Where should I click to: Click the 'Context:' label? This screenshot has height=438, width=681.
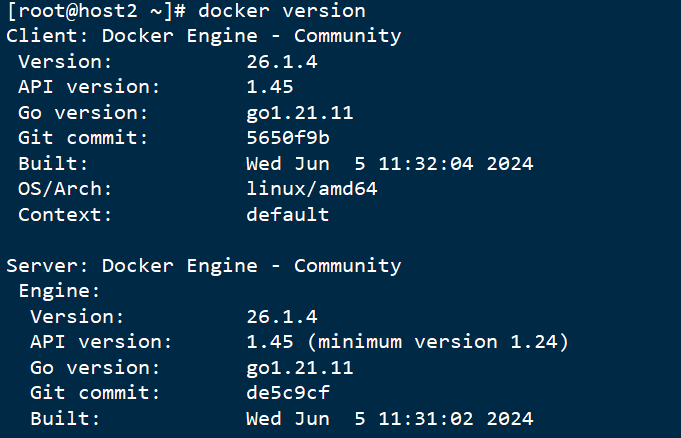tap(65, 215)
